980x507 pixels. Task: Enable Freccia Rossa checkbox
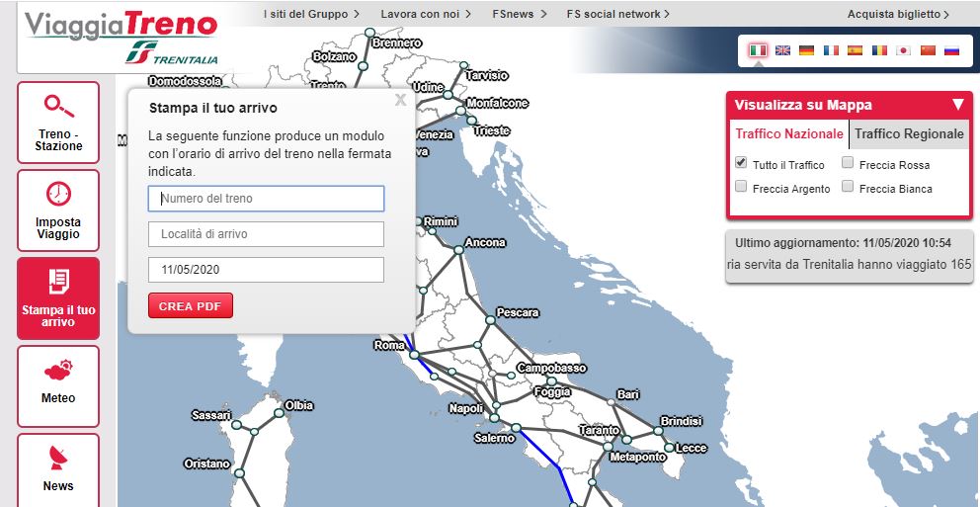click(848, 162)
